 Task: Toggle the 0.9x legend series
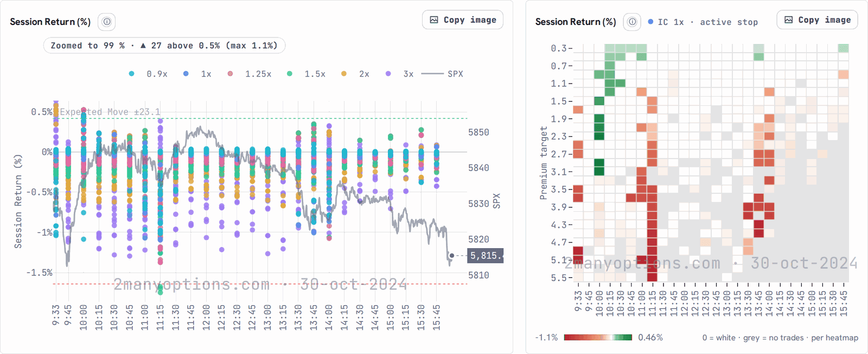coord(149,74)
